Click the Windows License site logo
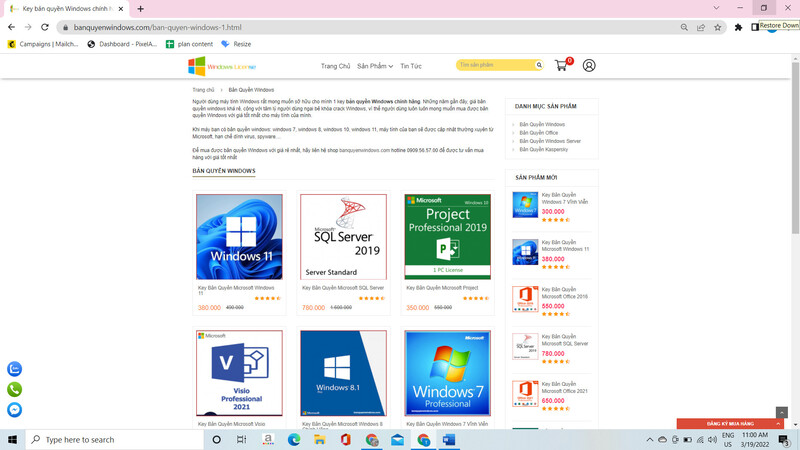Screen dimensions: 800x450 click(x=222, y=66)
